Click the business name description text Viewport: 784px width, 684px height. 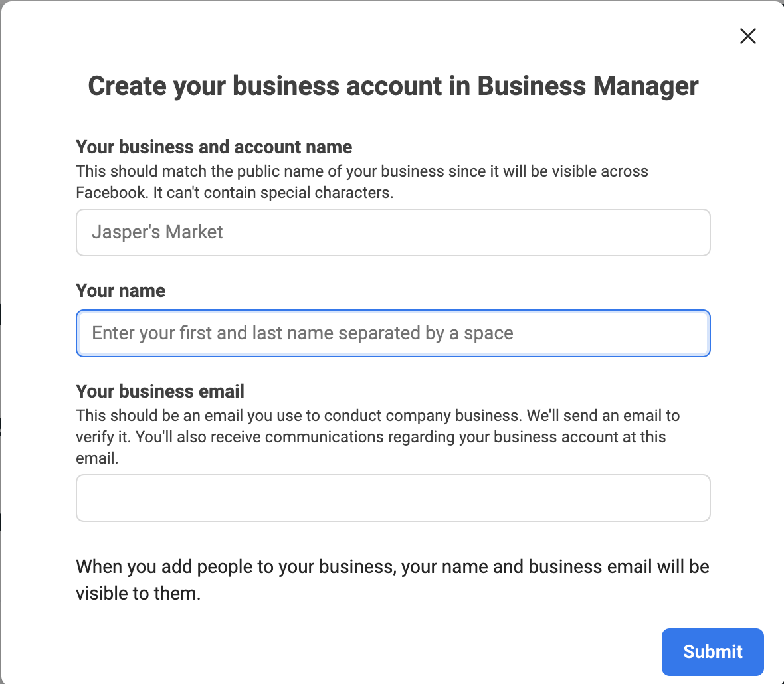tap(362, 181)
